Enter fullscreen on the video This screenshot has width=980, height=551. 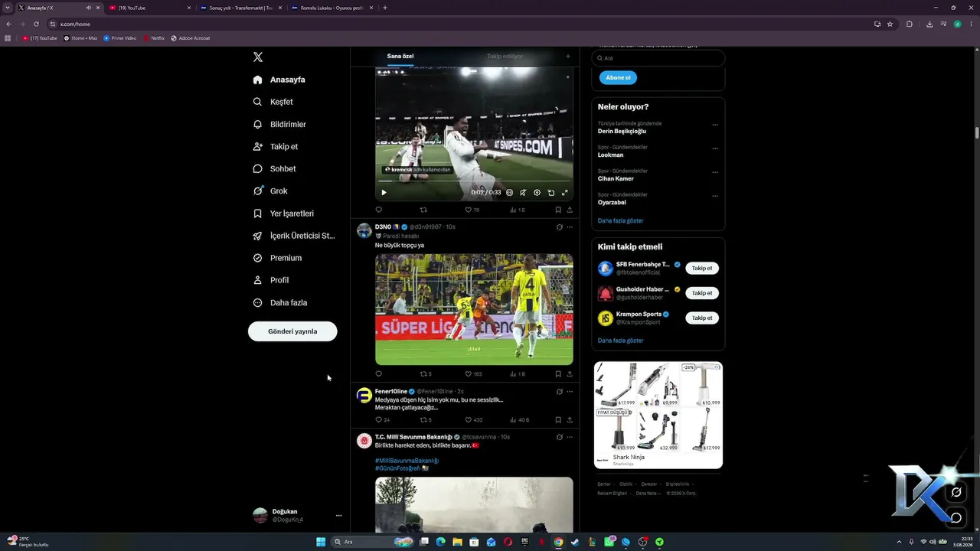click(x=565, y=193)
